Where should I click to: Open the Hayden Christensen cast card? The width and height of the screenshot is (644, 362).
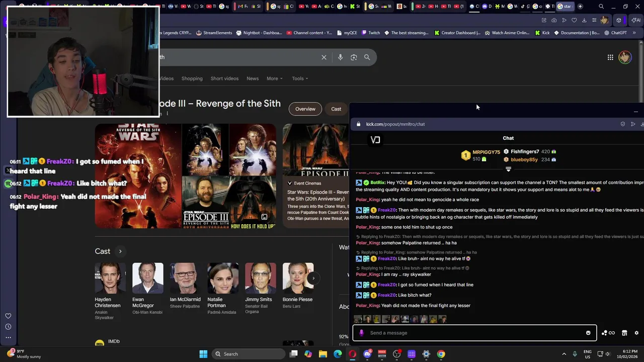(x=110, y=292)
